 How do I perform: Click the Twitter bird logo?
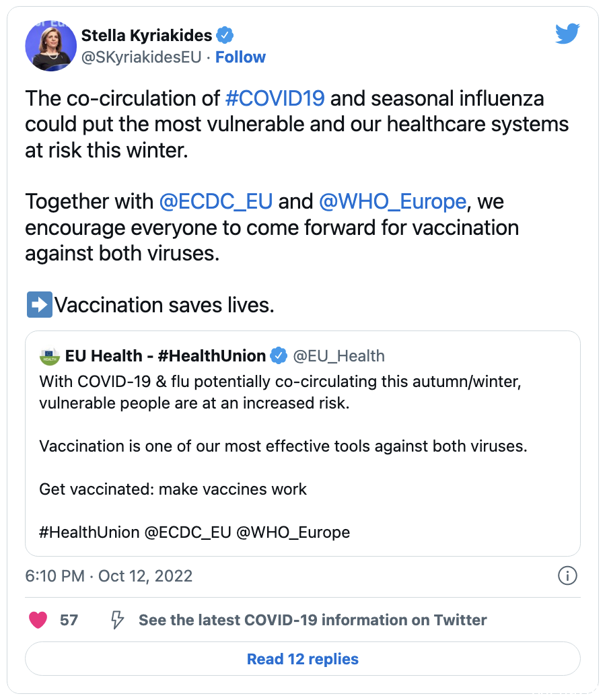pos(567,34)
